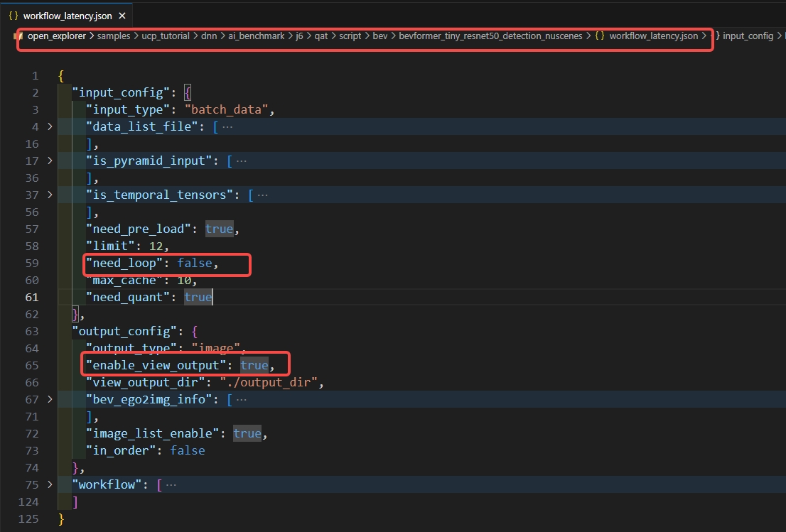Unfold the workflow array at line 75
Image resolution: width=786 pixels, height=532 pixels.
(49, 484)
